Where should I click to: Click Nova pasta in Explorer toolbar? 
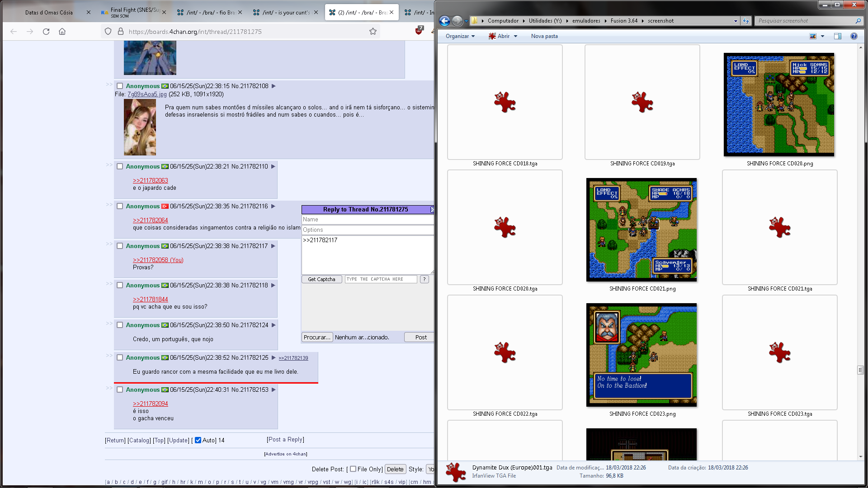point(544,36)
